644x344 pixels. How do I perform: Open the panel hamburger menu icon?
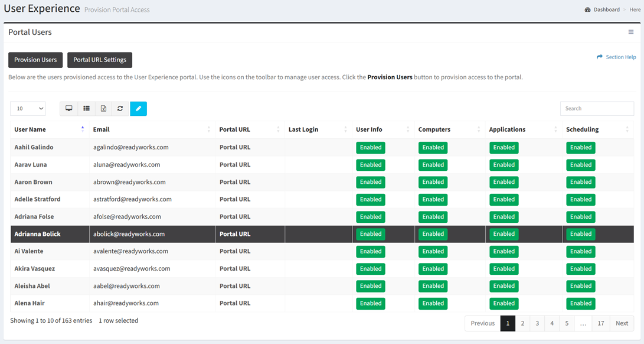(x=630, y=33)
